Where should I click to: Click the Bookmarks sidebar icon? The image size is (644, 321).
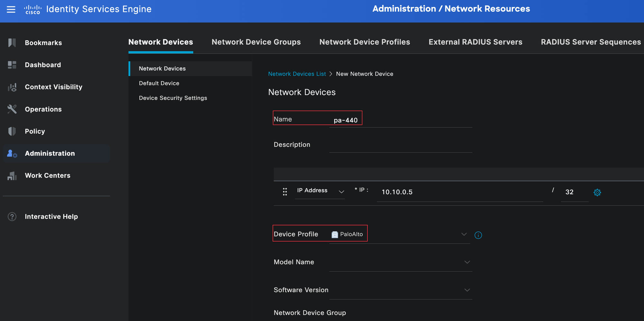[12, 43]
